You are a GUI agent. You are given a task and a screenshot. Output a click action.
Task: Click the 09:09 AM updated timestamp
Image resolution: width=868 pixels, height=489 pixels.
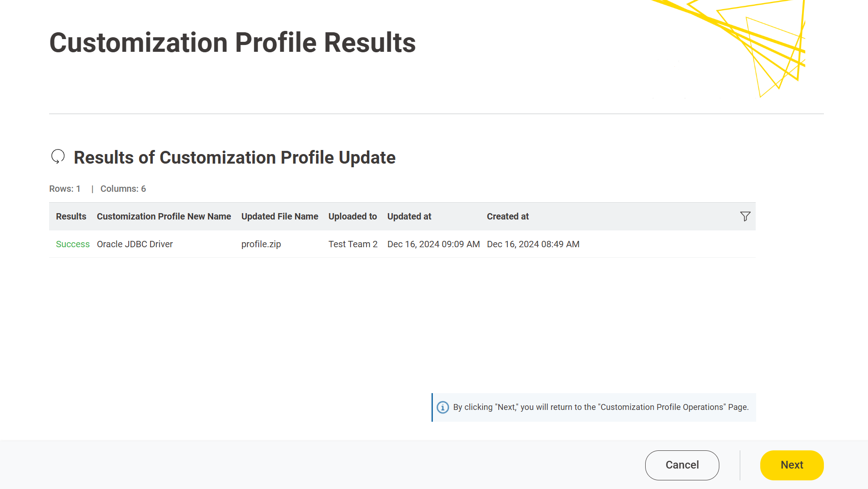tap(433, 244)
